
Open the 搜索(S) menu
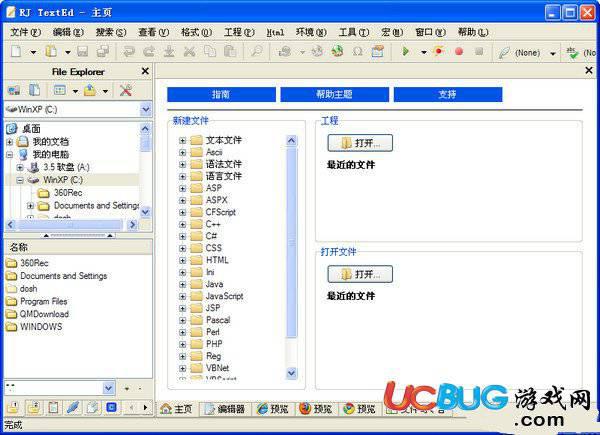point(111,32)
